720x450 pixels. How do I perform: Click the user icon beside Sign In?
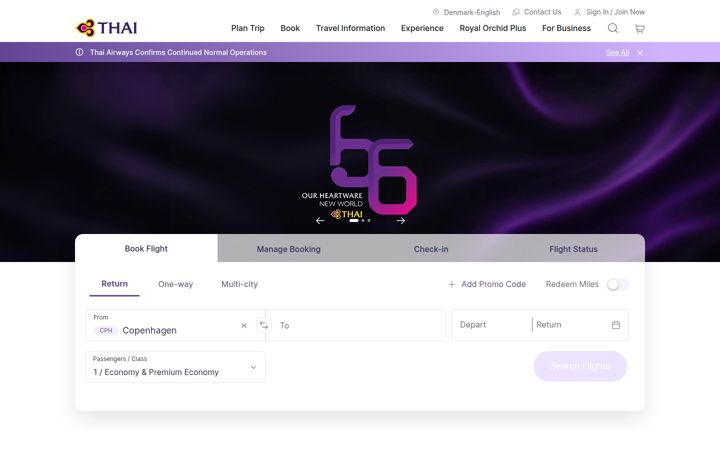point(578,12)
